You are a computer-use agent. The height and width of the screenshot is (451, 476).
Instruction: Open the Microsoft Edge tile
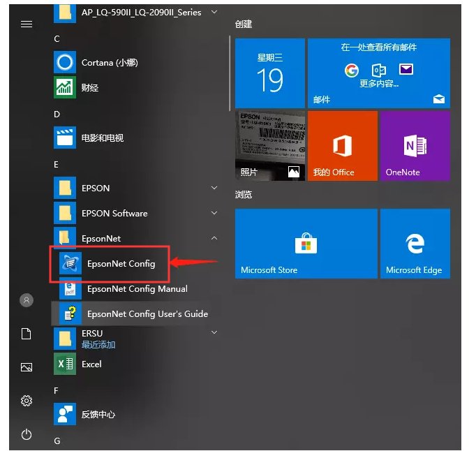[415, 243]
